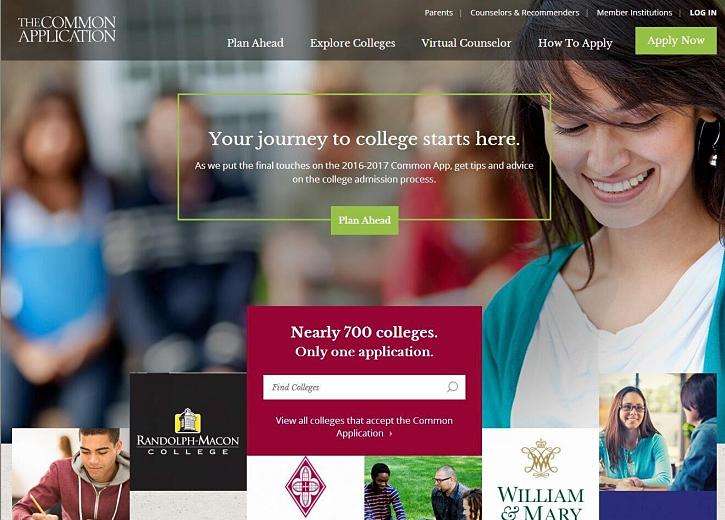Click thumbnail of student writing in hoodie
The width and height of the screenshot is (725, 520).
coord(71,474)
